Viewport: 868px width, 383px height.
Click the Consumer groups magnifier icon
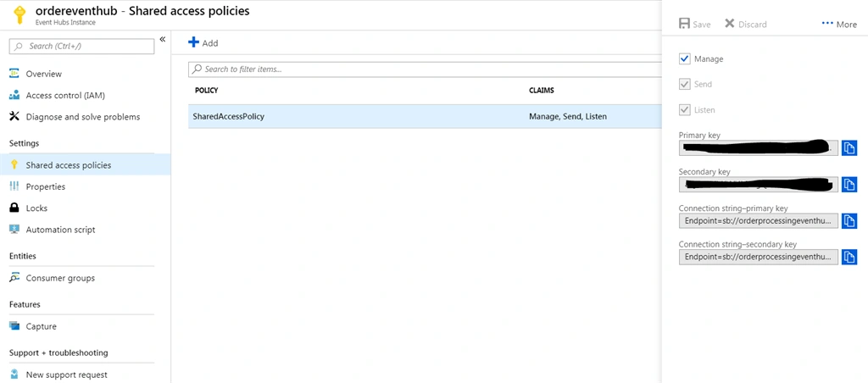pyautogui.click(x=15, y=278)
